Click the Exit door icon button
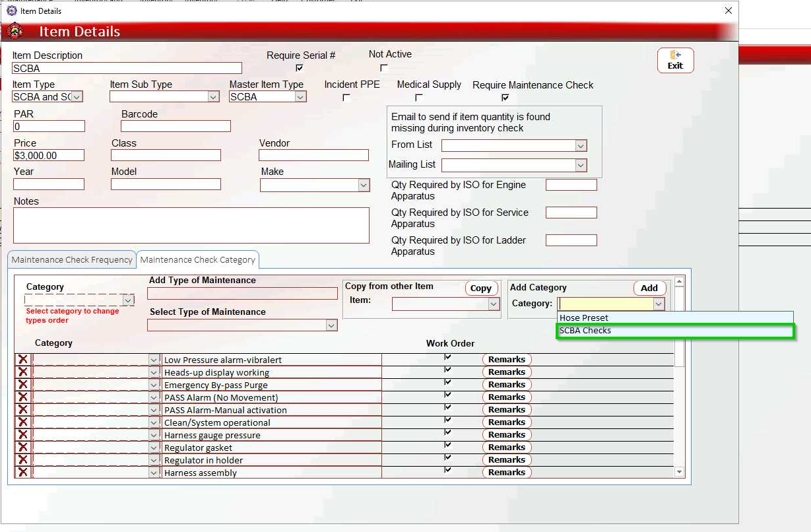 pyautogui.click(x=675, y=60)
